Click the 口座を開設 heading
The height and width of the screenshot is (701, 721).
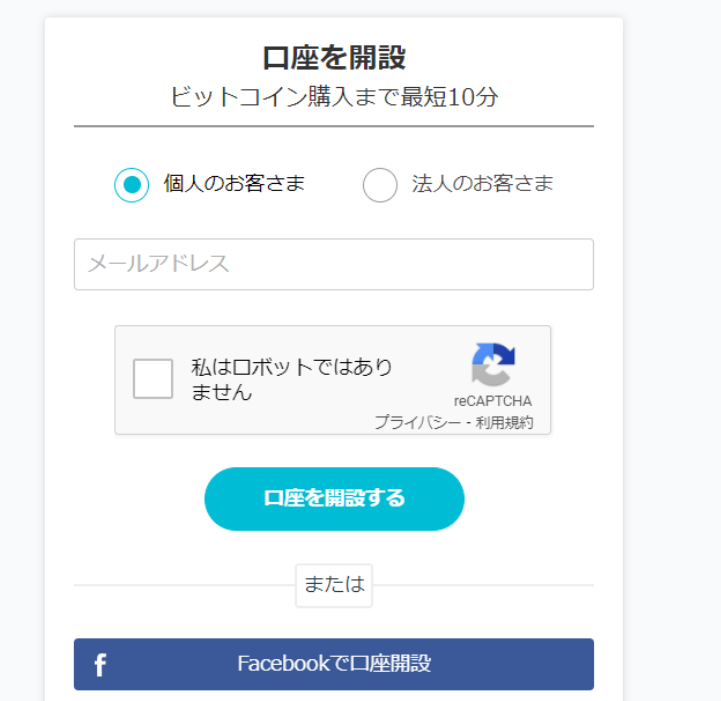pyautogui.click(x=334, y=57)
